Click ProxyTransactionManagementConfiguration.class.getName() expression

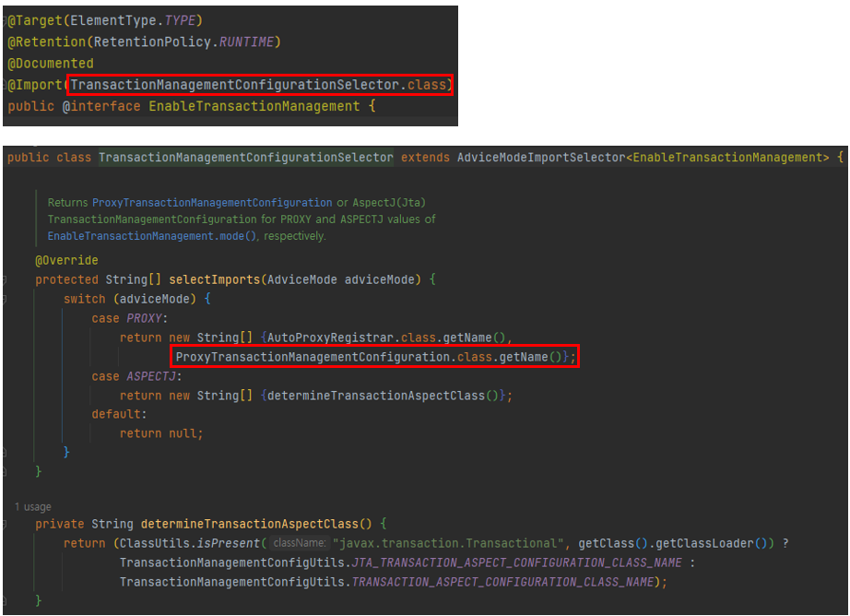pos(369,358)
